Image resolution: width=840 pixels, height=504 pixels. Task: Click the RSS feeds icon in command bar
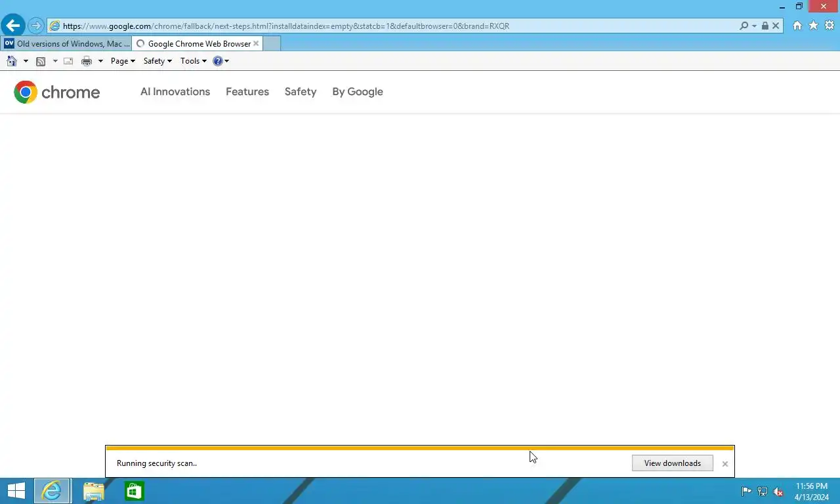[41, 61]
